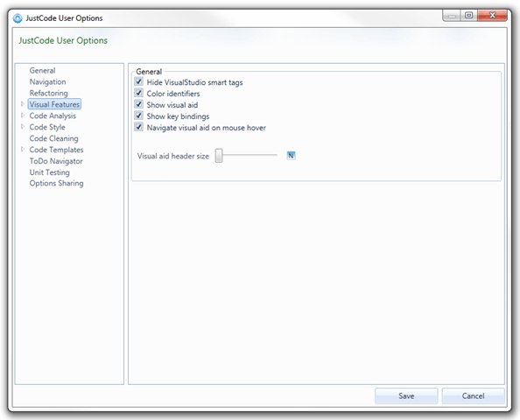Click the right end of header size slider track

pyautogui.click(x=276, y=155)
